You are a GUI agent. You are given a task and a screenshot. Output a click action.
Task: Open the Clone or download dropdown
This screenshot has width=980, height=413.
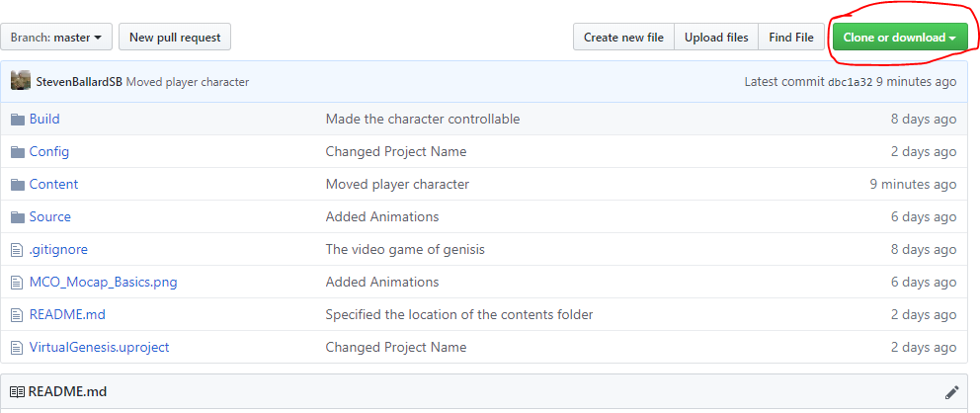(x=900, y=38)
